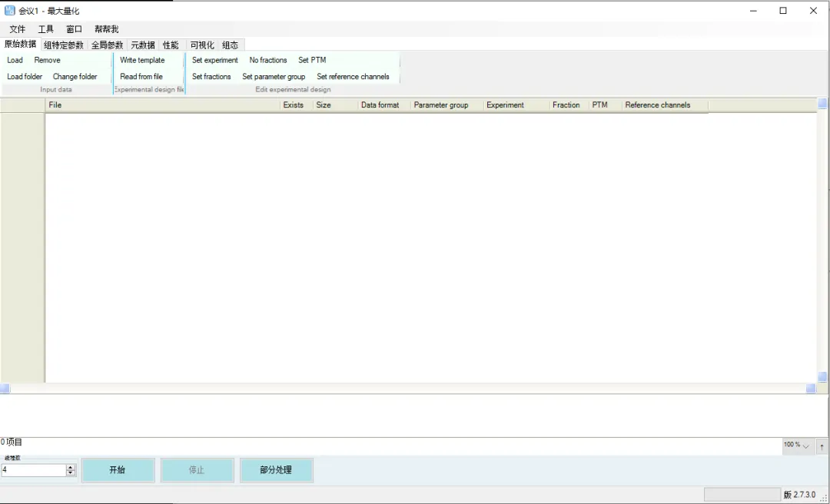Open the 组特定参数 tab
The height and width of the screenshot is (504, 830).
point(64,45)
